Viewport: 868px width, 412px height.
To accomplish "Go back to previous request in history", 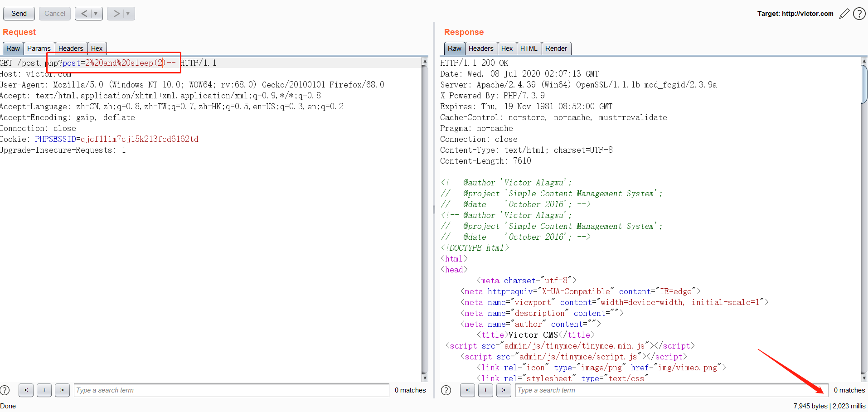I will [84, 14].
